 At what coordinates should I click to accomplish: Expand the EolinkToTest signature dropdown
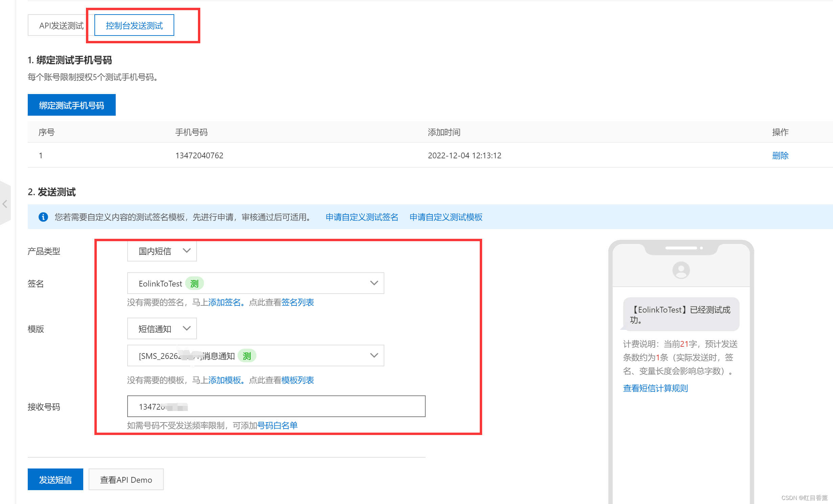pos(256,283)
